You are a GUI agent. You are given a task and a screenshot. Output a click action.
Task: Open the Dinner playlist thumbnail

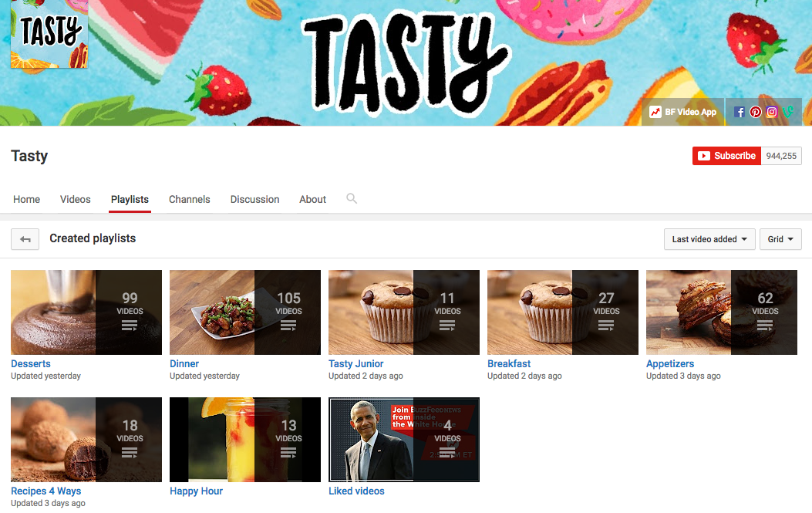click(x=245, y=312)
